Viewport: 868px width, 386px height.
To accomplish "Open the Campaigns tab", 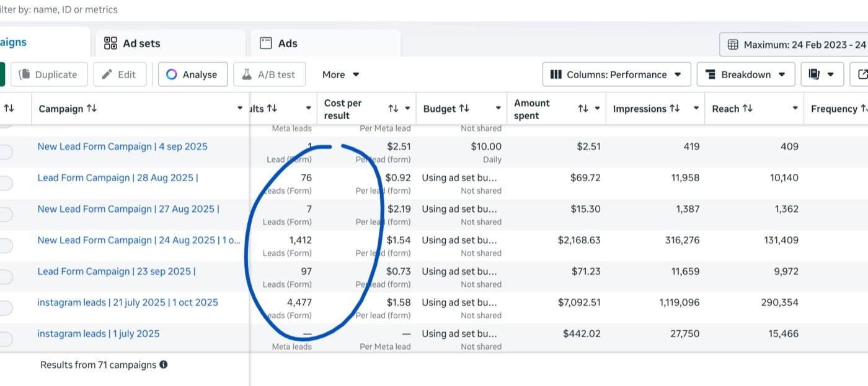I will (45, 42).
